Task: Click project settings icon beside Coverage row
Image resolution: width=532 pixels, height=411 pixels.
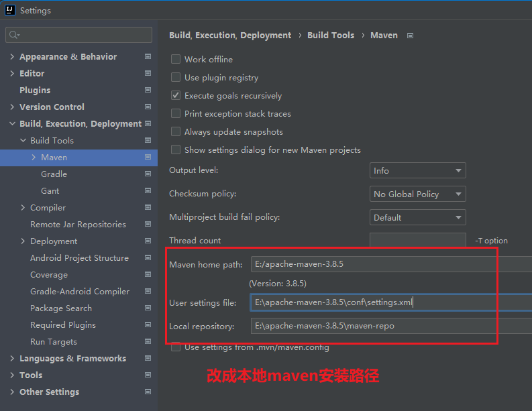Action: click(x=148, y=275)
